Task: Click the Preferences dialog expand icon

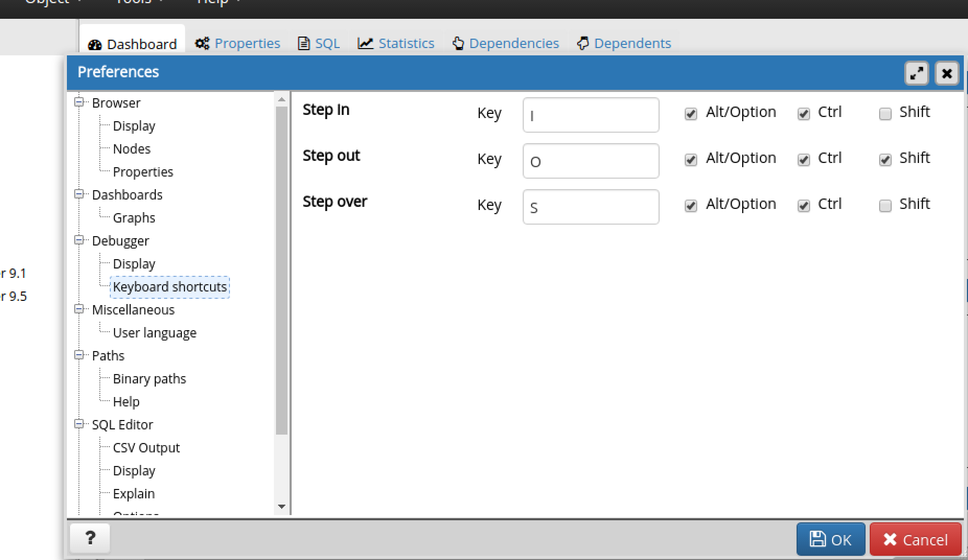Action: tap(917, 73)
